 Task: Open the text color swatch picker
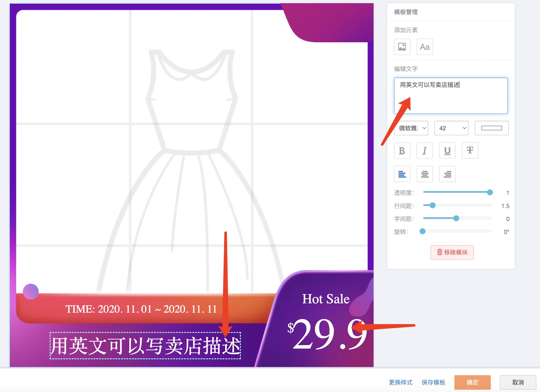tap(492, 128)
